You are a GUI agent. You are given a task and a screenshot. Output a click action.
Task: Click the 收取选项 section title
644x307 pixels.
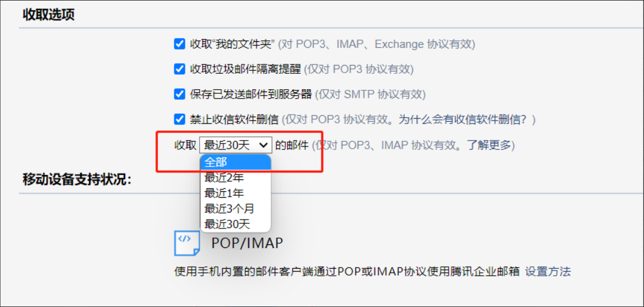(x=48, y=15)
